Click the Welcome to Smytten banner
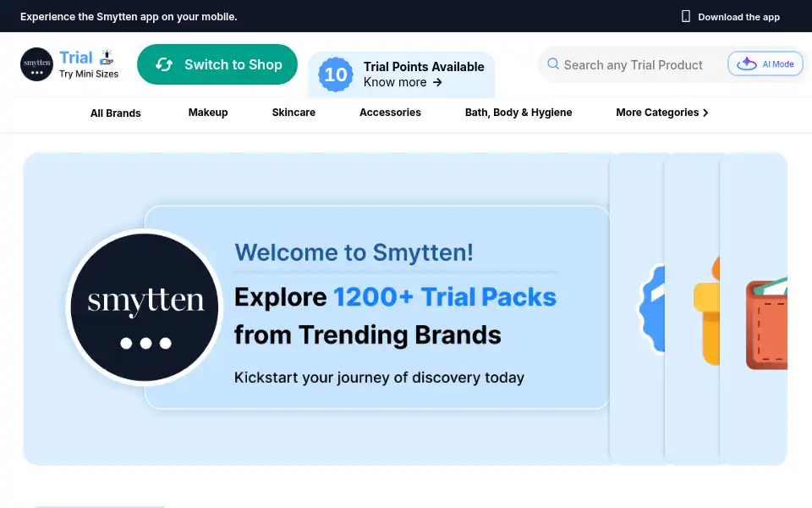812x508 pixels. pyautogui.click(x=316, y=308)
